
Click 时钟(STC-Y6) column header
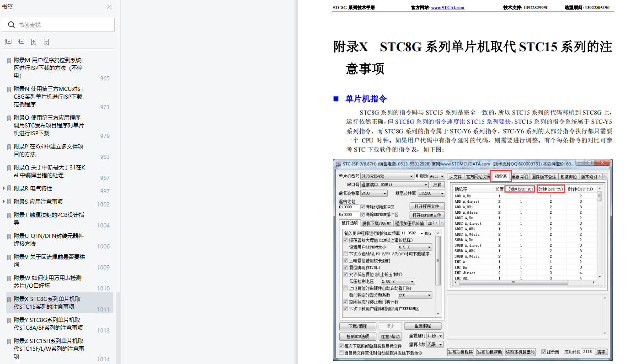pos(520,189)
